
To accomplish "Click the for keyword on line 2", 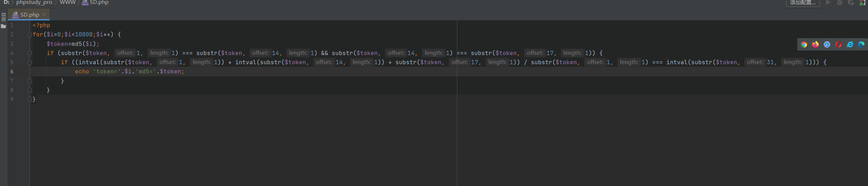I will click(x=38, y=35).
